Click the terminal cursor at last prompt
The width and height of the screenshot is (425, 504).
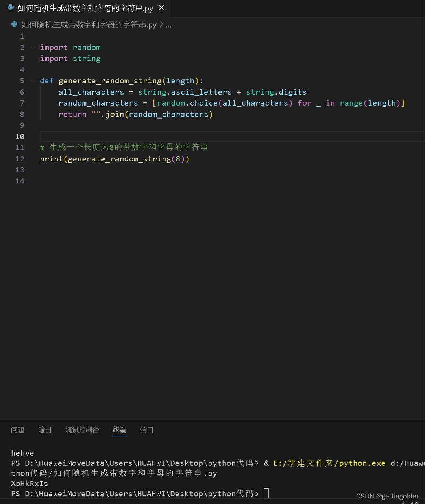[x=266, y=493]
